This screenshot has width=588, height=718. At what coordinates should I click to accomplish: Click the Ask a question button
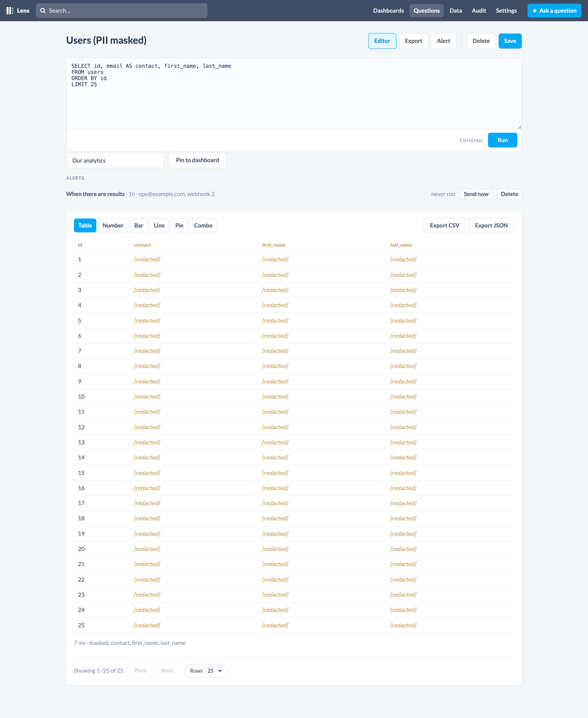554,10
